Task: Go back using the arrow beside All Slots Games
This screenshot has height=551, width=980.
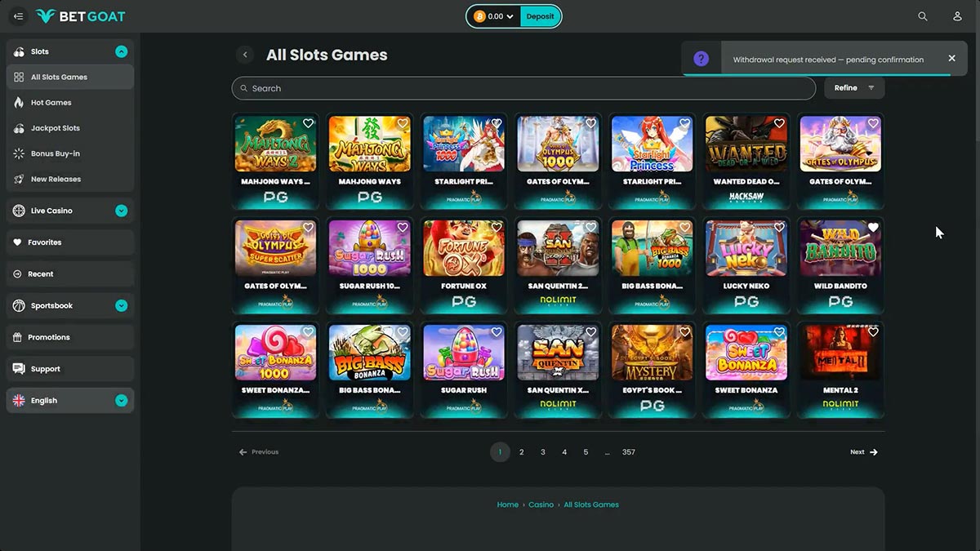Action: click(245, 55)
